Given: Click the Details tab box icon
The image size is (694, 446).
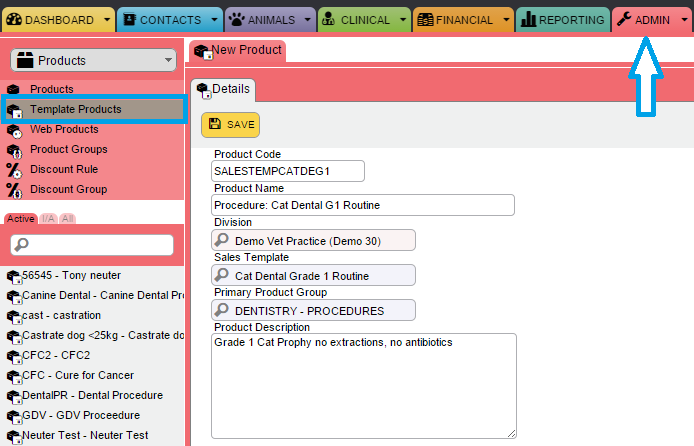Looking at the screenshot, I should 204,91.
